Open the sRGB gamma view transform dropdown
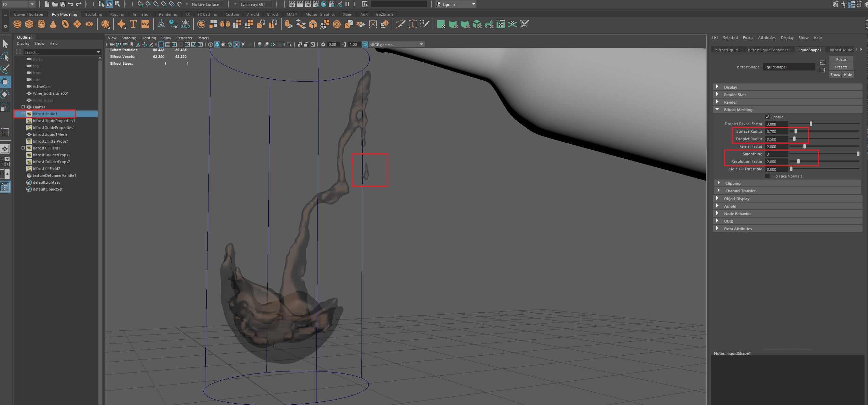This screenshot has width=868, height=405. [x=421, y=44]
